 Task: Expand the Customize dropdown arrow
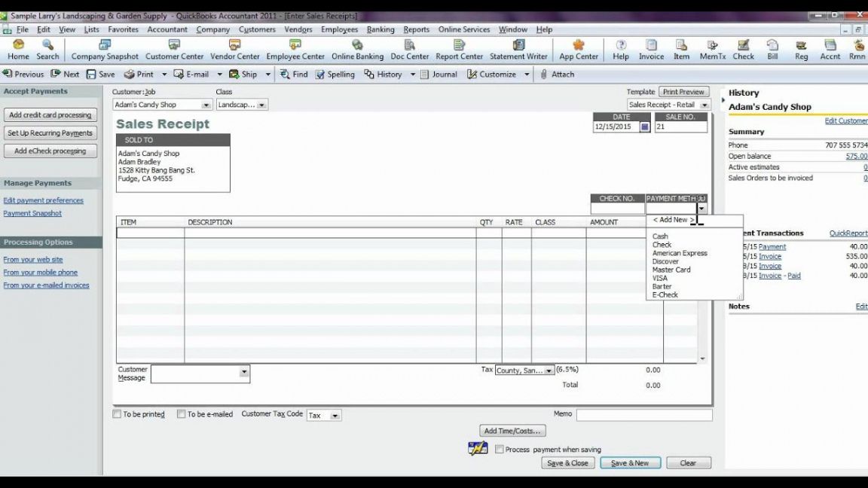point(527,74)
